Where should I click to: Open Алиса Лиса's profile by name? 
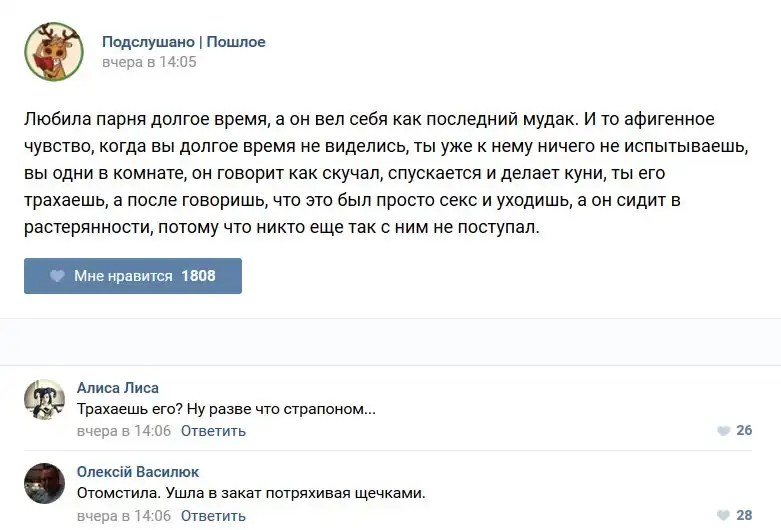(118, 388)
